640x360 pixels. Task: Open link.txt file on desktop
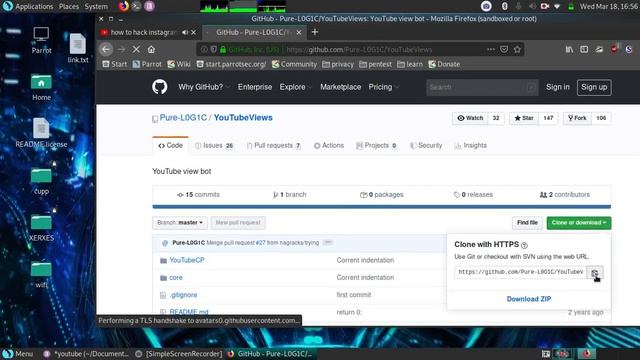coord(78,48)
